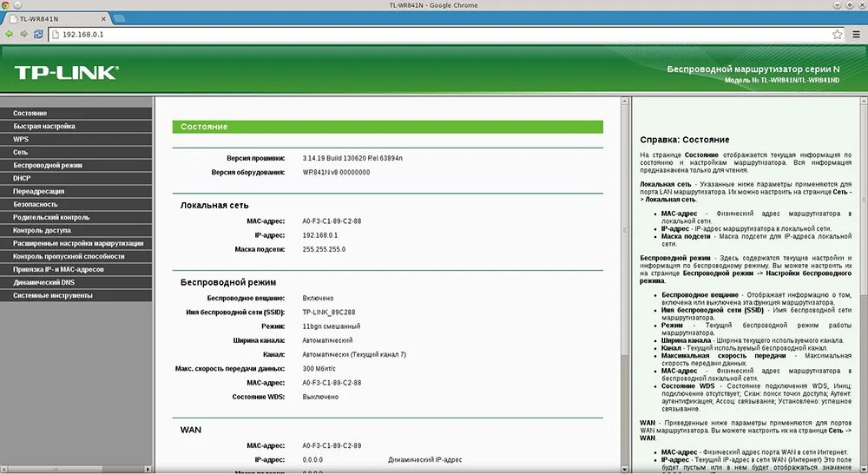Open Переадресация menu item
868x474 pixels.
click(x=76, y=191)
